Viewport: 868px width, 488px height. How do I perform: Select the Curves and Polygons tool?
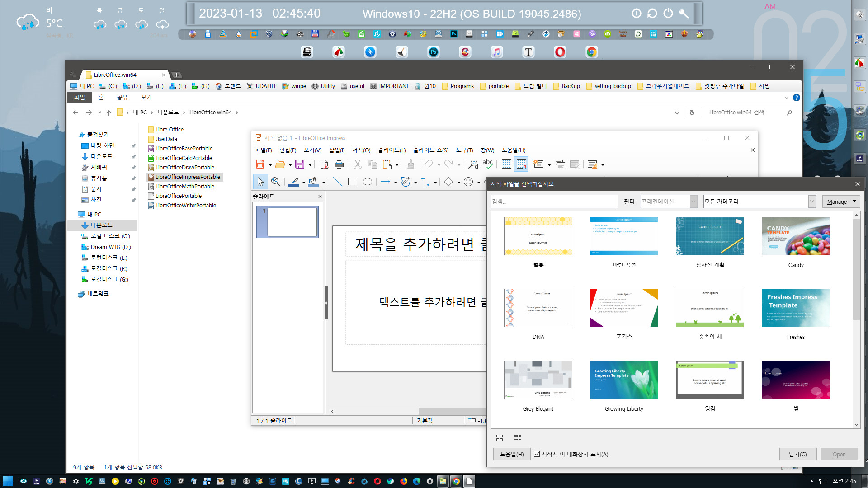405,182
